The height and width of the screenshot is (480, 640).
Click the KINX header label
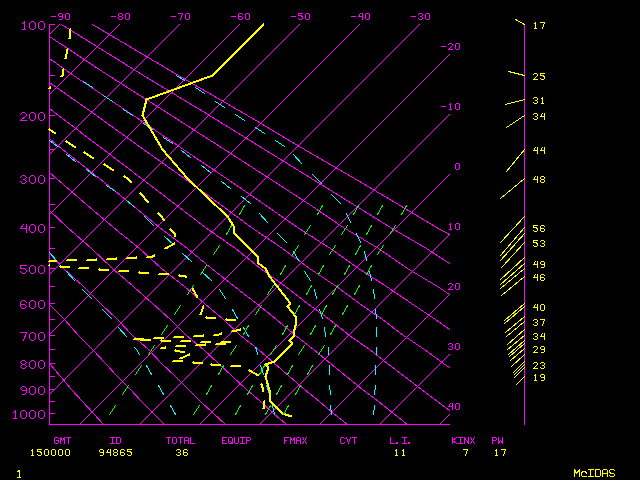click(462, 440)
